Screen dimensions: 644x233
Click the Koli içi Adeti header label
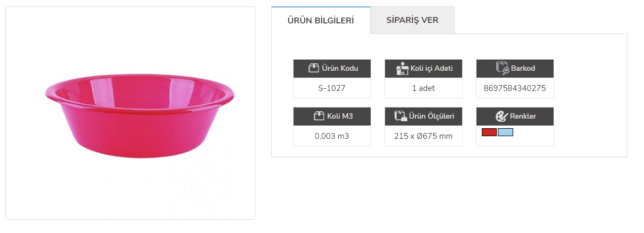432,68
